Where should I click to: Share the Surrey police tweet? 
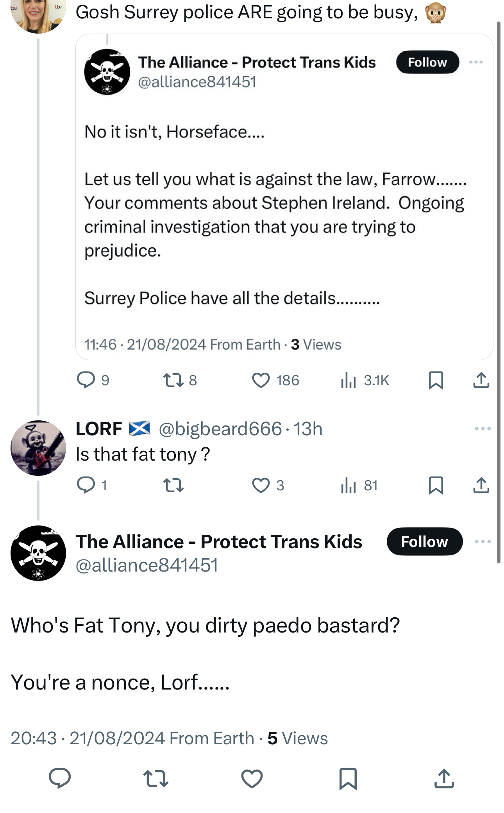coord(481,380)
